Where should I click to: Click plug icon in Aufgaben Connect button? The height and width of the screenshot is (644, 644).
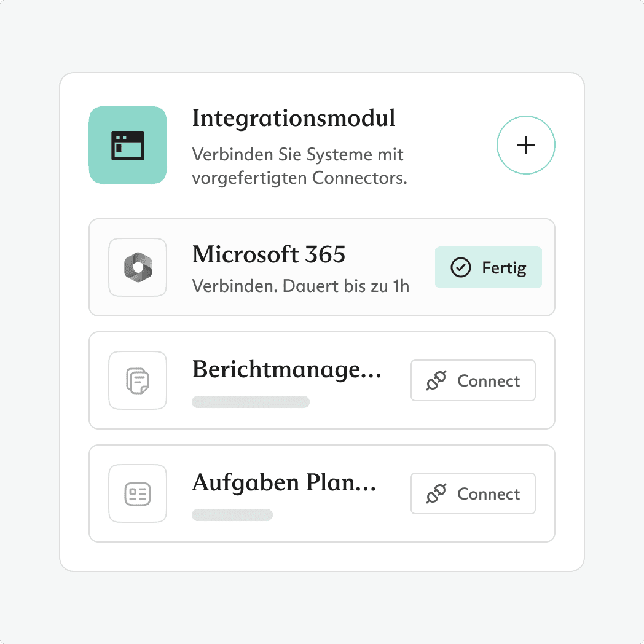tap(436, 494)
